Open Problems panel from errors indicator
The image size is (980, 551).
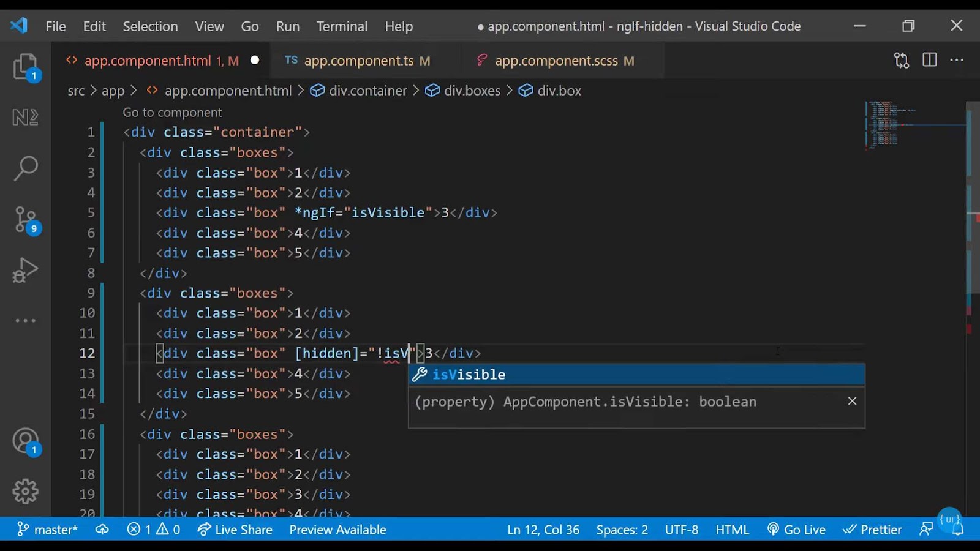coord(154,530)
